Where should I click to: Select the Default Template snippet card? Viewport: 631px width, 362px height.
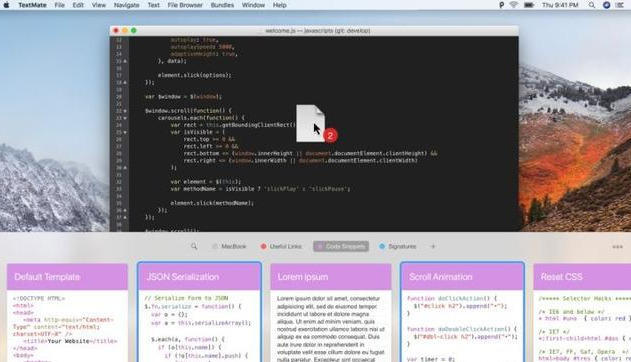[x=67, y=313]
